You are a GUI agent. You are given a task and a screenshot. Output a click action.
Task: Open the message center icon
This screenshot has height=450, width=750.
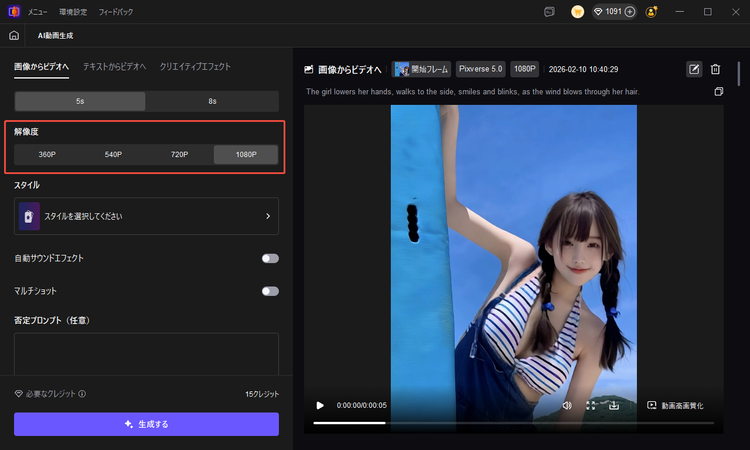click(550, 12)
